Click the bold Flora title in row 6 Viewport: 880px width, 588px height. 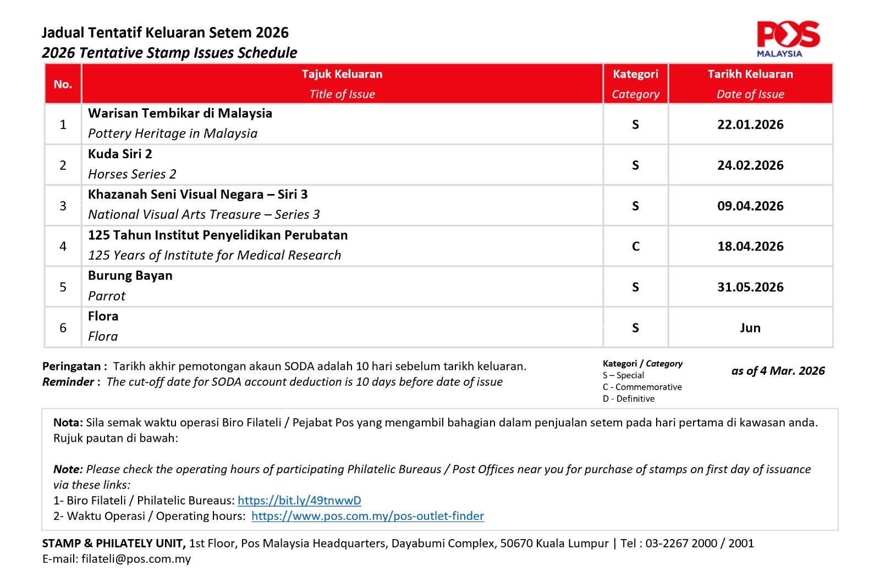coord(103,317)
